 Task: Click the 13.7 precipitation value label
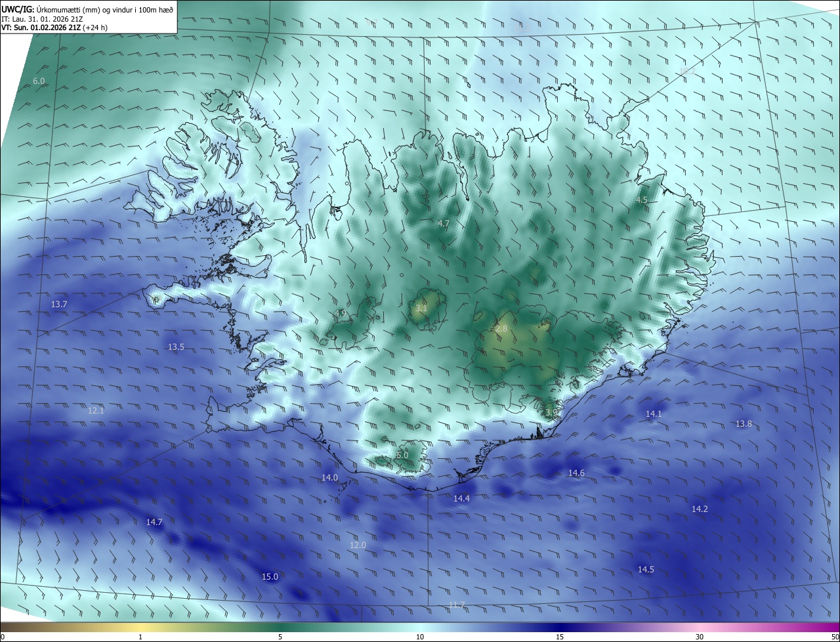[59, 305]
